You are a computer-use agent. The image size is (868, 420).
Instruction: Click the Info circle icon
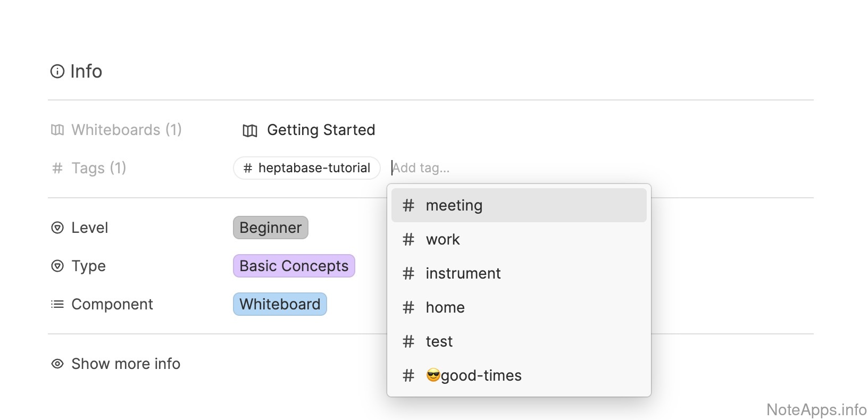[57, 71]
